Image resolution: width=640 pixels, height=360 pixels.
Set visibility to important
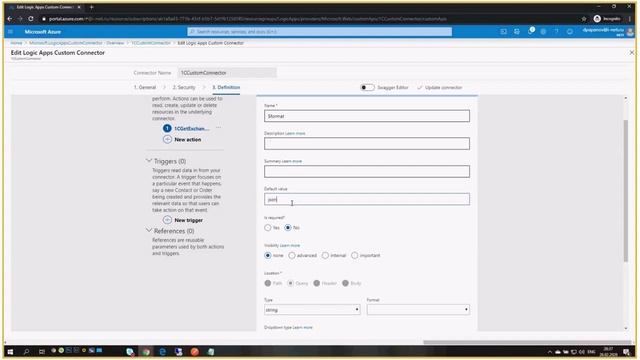click(x=355, y=256)
